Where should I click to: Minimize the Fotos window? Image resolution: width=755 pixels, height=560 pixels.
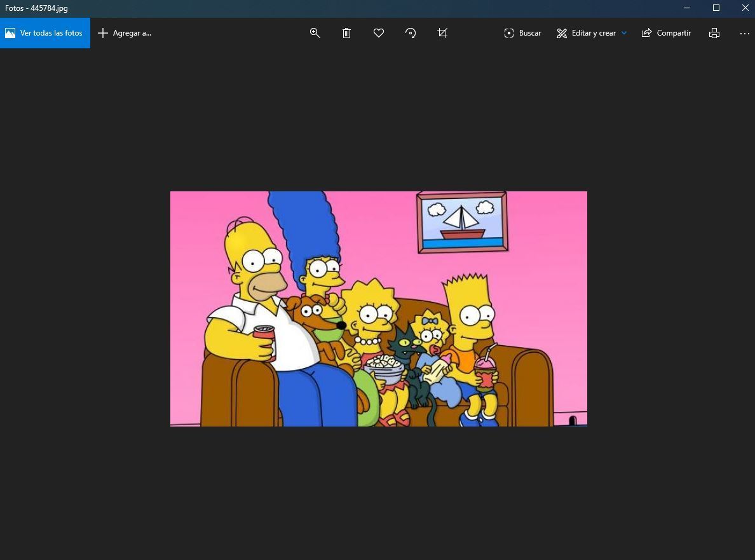pyautogui.click(x=687, y=8)
